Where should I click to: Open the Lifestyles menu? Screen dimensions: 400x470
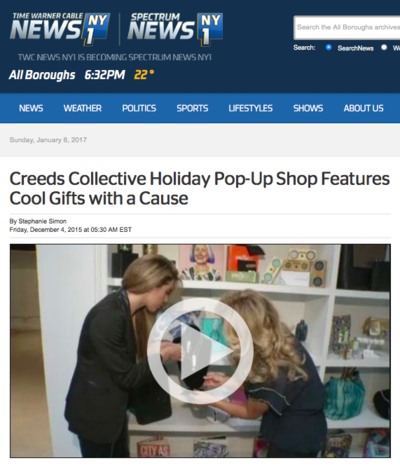tap(250, 108)
